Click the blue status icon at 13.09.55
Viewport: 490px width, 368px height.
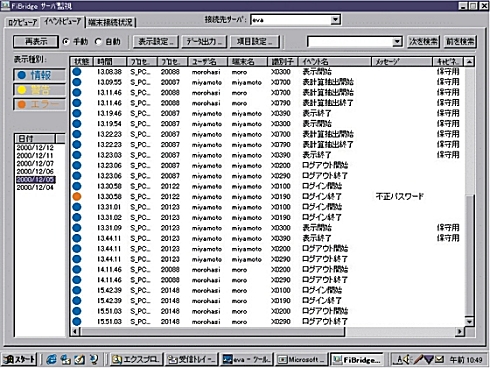[x=77, y=82]
